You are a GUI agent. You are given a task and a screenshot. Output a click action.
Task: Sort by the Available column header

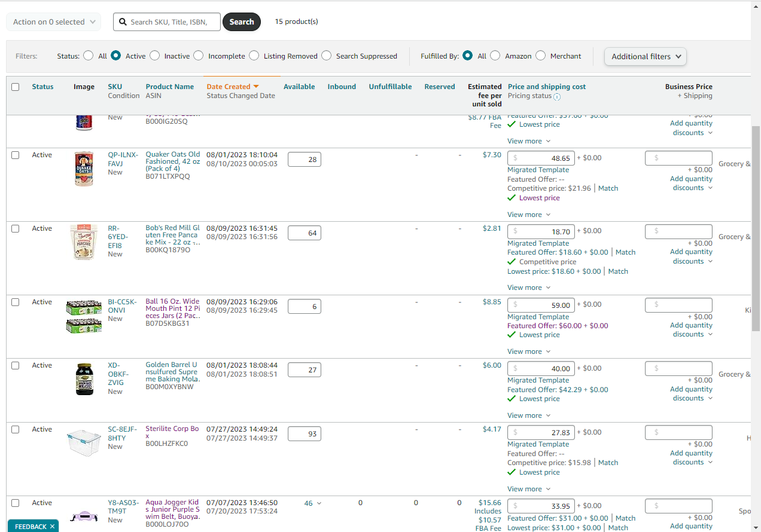pos(299,87)
